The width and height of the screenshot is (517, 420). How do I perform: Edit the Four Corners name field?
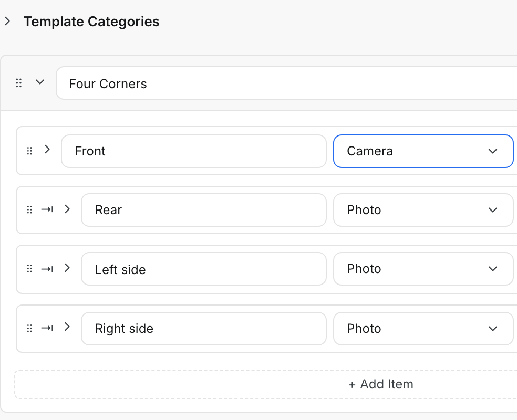[286, 83]
